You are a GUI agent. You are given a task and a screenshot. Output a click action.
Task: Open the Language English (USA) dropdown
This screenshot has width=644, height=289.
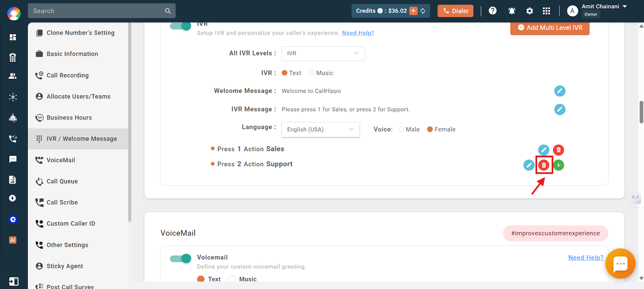[x=320, y=129]
